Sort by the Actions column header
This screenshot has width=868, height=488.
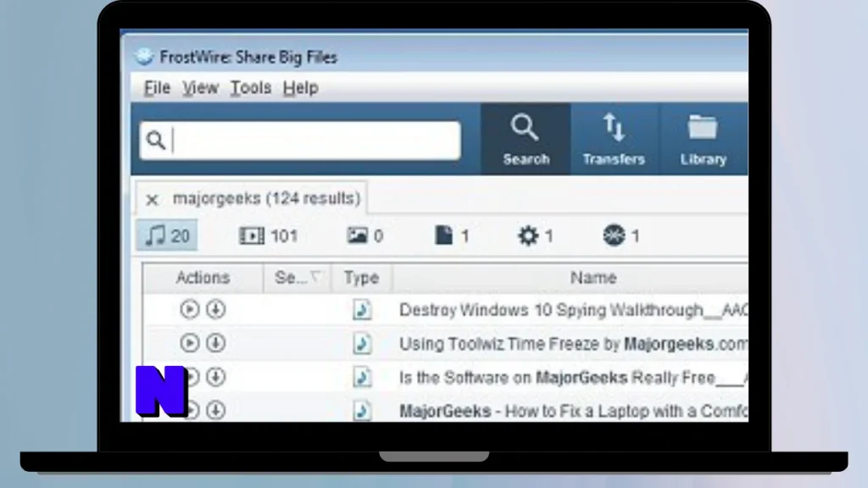(203, 278)
